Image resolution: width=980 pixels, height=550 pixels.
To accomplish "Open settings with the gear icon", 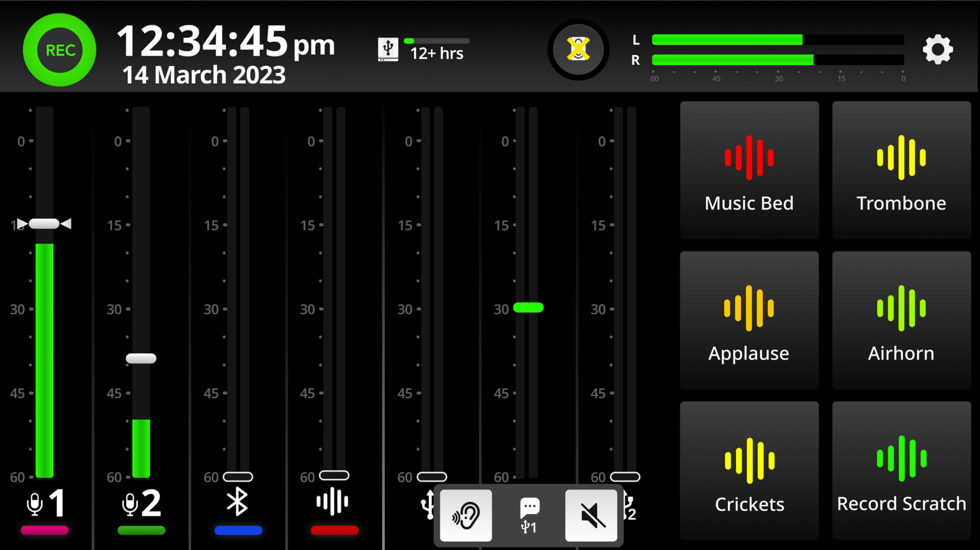I will pos(938,49).
